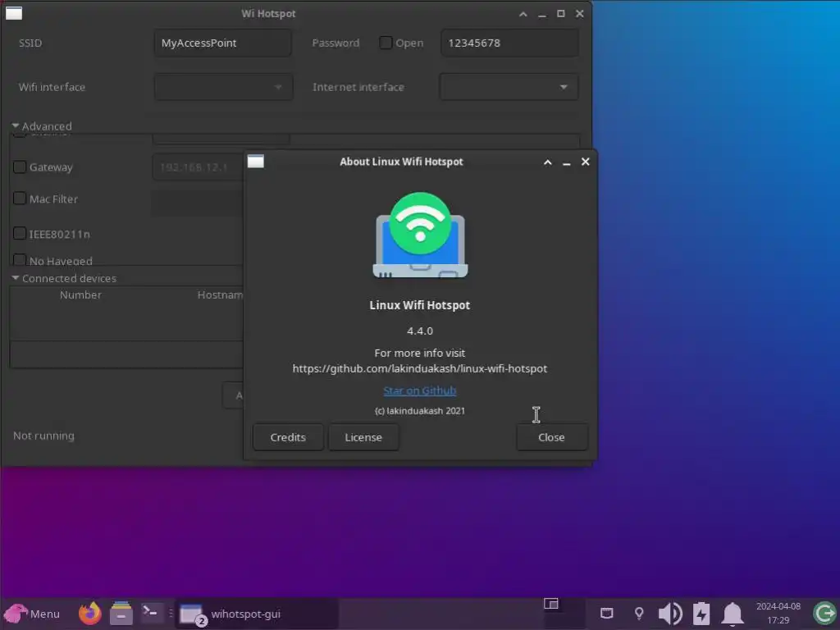Viewport: 840px width, 630px height.
Task: Enable the Mac Filter checkbox
Action: point(20,199)
